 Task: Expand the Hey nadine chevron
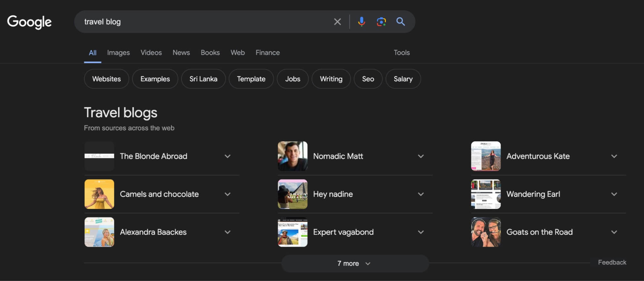(x=421, y=194)
